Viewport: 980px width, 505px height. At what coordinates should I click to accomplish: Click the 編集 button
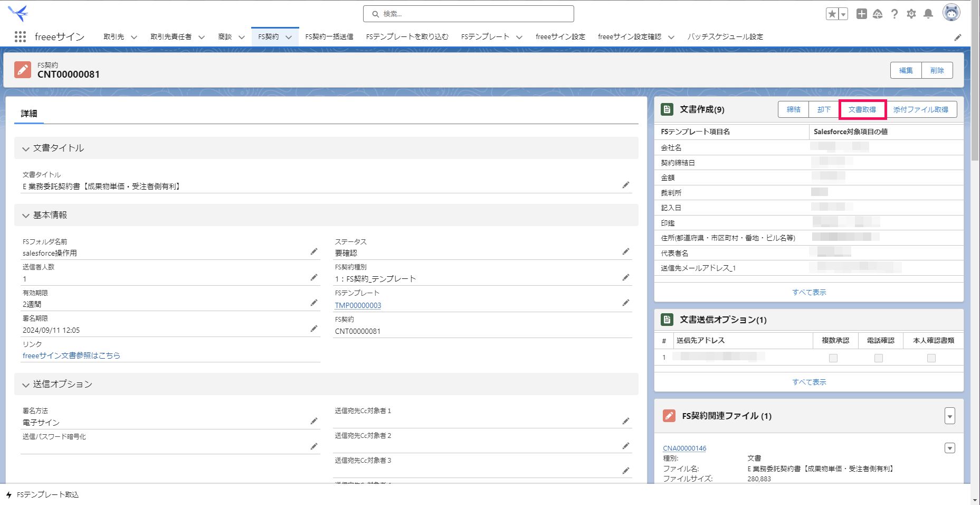click(x=906, y=70)
